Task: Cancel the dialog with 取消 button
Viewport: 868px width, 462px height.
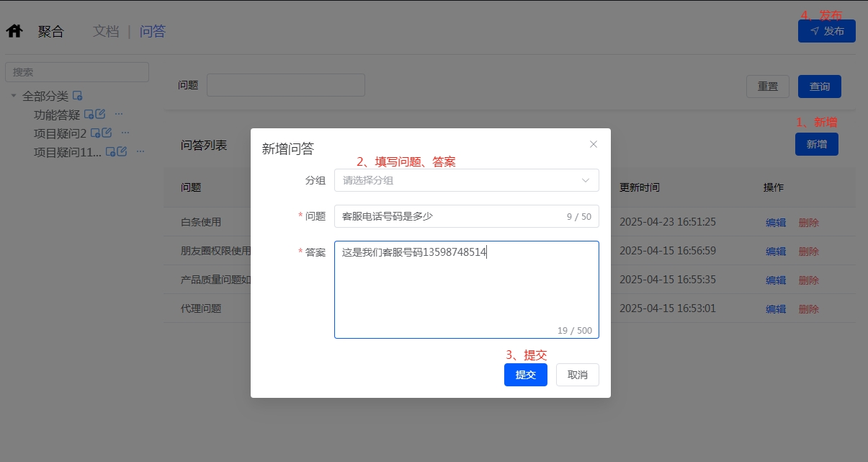Action: 577,375
